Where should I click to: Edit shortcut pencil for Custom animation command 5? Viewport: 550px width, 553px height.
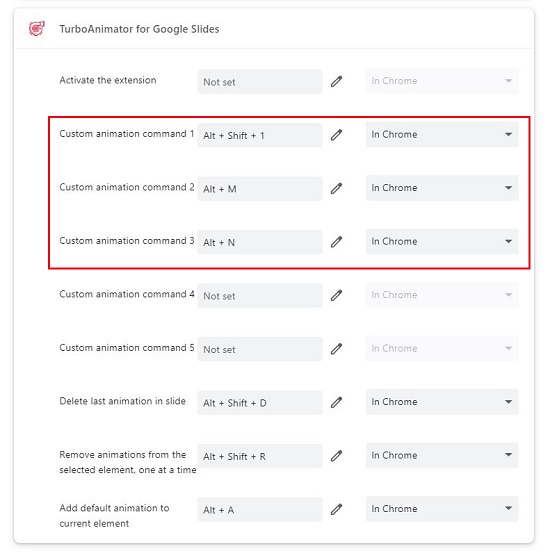[337, 349]
